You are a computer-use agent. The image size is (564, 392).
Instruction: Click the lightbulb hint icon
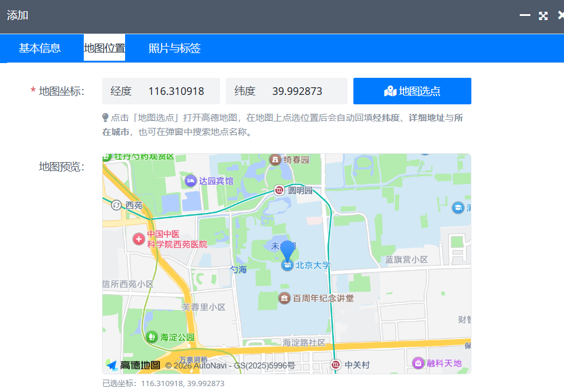[106, 117]
